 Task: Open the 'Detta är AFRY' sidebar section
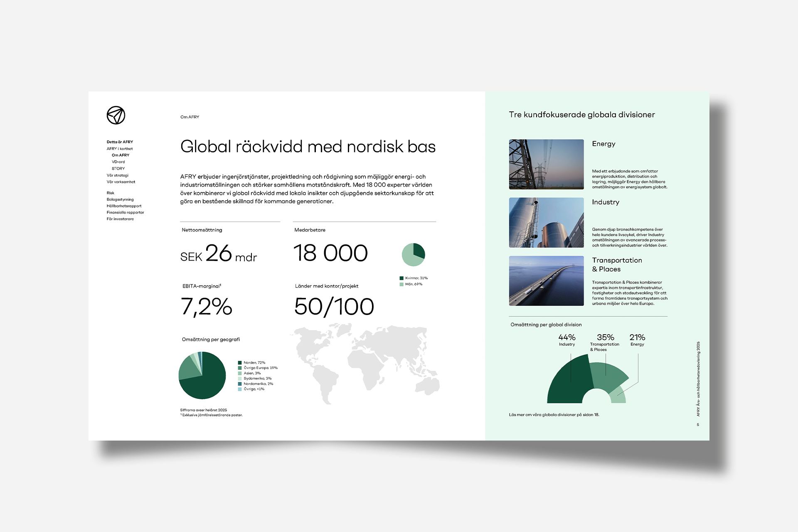tap(120, 142)
